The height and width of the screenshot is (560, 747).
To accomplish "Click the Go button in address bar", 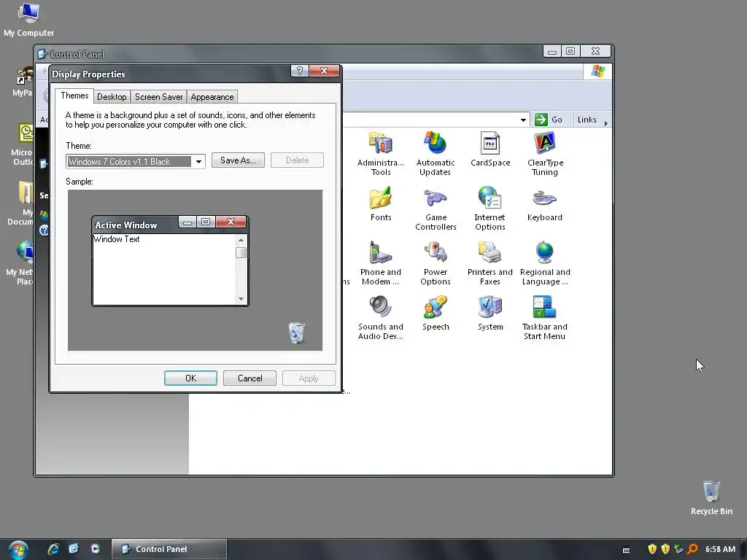I will coord(549,120).
